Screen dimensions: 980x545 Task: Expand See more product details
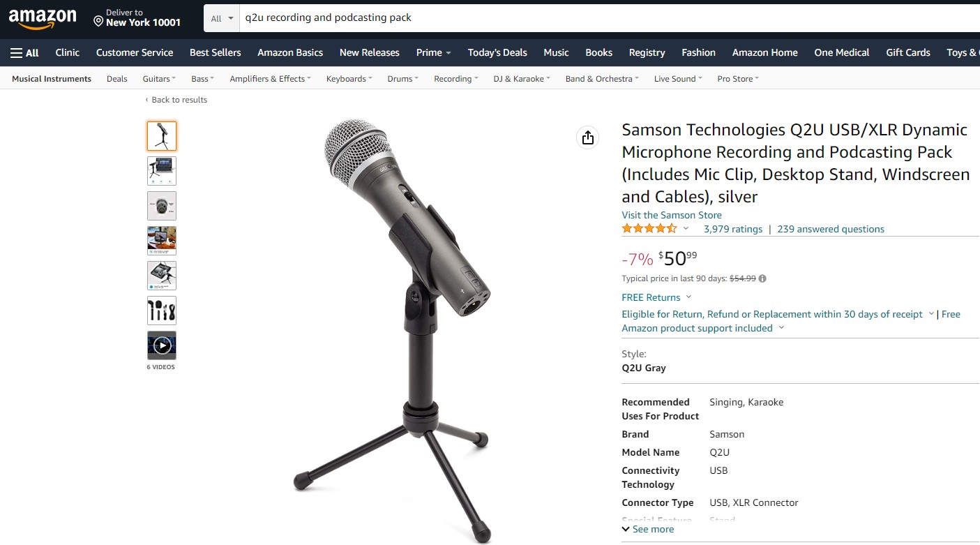pyautogui.click(x=648, y=529)
